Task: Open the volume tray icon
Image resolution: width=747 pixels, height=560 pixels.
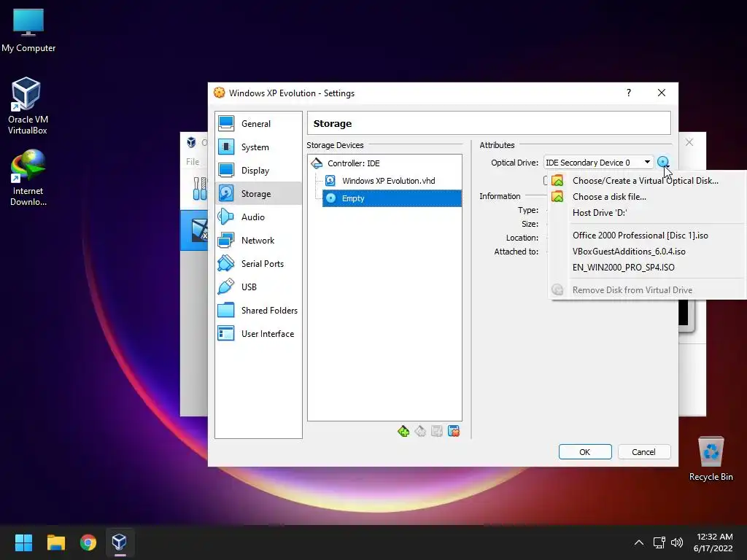Action: click(676, 542)
